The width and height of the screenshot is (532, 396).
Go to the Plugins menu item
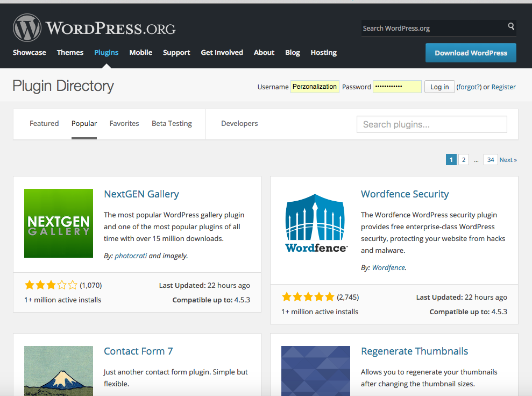coord(106,53)
